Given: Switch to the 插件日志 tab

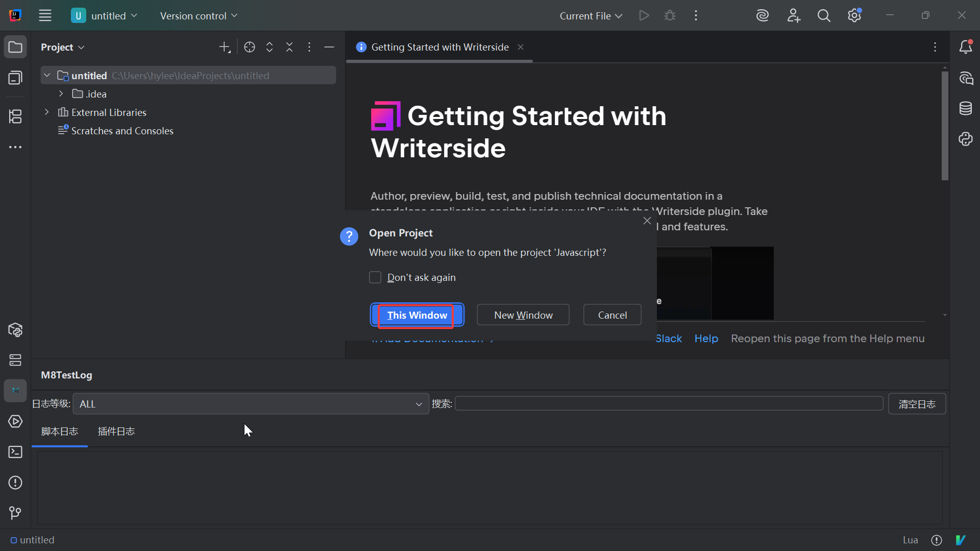Looking at the screenshot, I should coord(116,432).
